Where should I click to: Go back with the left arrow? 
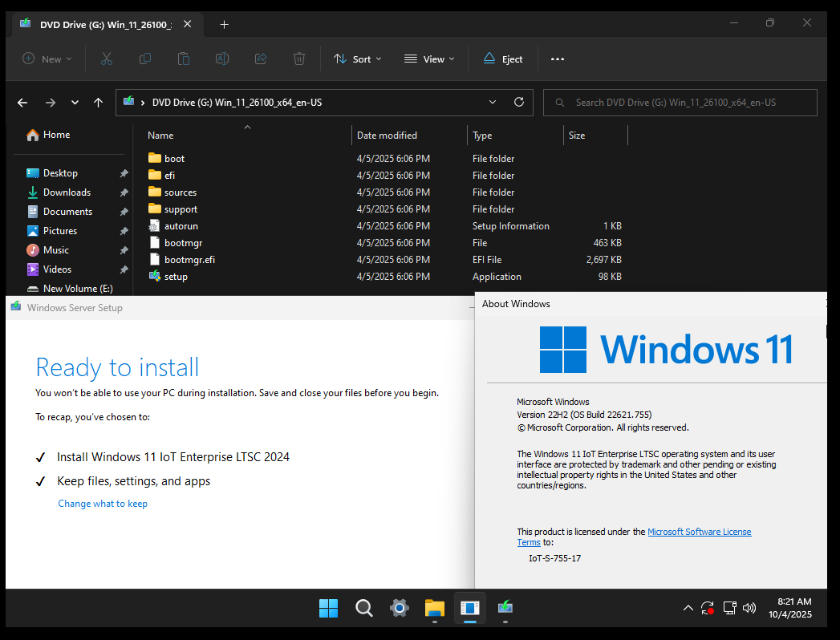click(x=22, y=103)
